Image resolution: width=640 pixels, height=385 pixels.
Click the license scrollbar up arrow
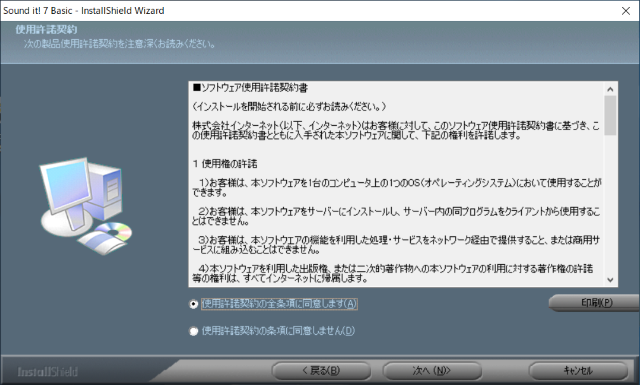coord(610,89)
